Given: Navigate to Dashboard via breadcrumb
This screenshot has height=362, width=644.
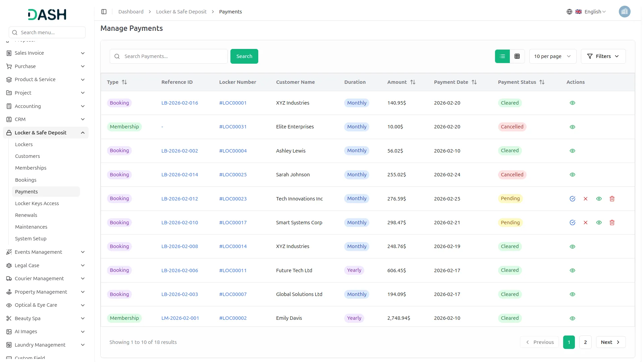Looking at the screenshot, I should 130,11.
